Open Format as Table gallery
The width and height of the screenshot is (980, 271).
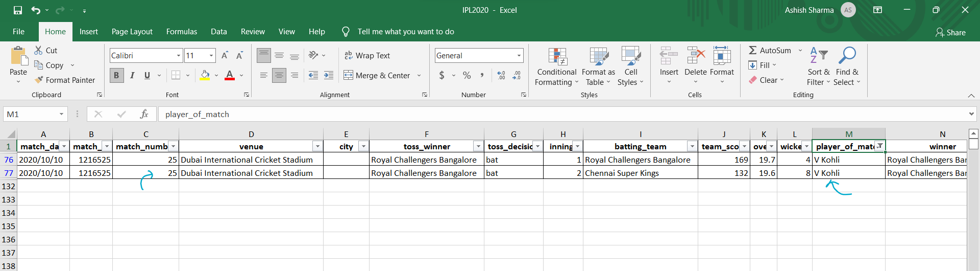pos(598,67)
